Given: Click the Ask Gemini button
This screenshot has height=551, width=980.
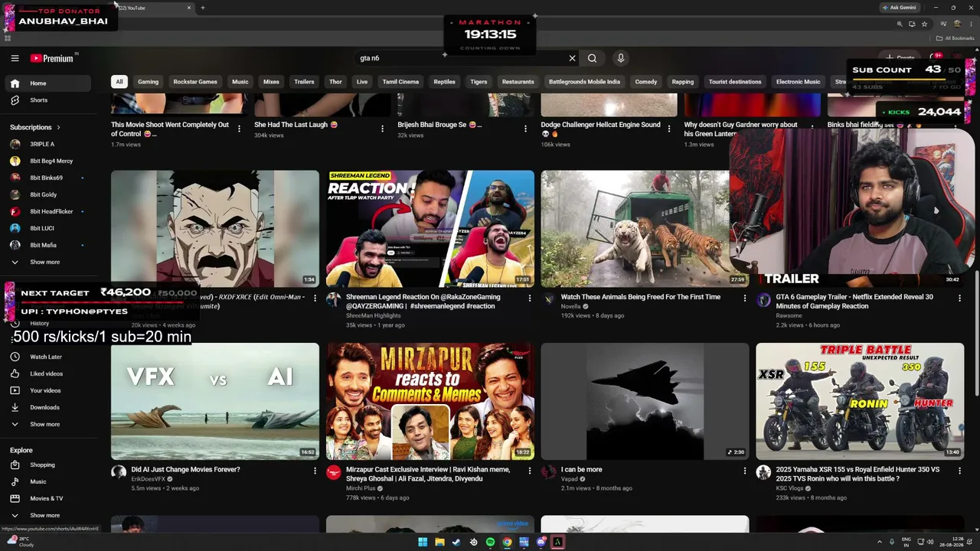Looking at the screenshot, I should point(900,8).
